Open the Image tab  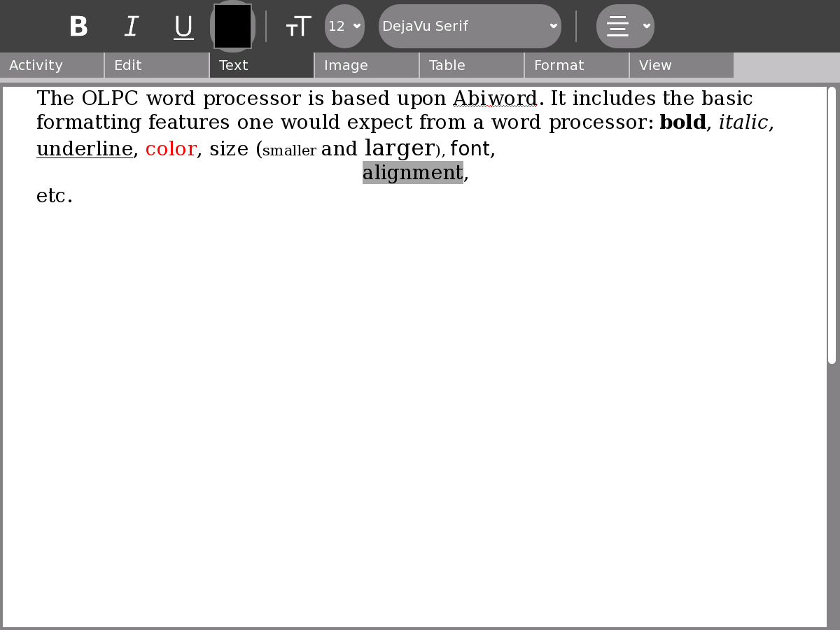(x=367, y=65)
